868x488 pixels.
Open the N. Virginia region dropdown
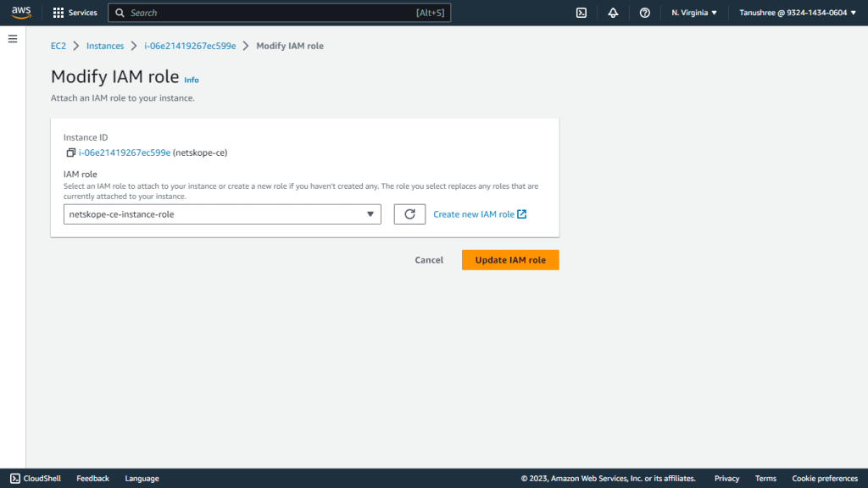coord(694,13)
